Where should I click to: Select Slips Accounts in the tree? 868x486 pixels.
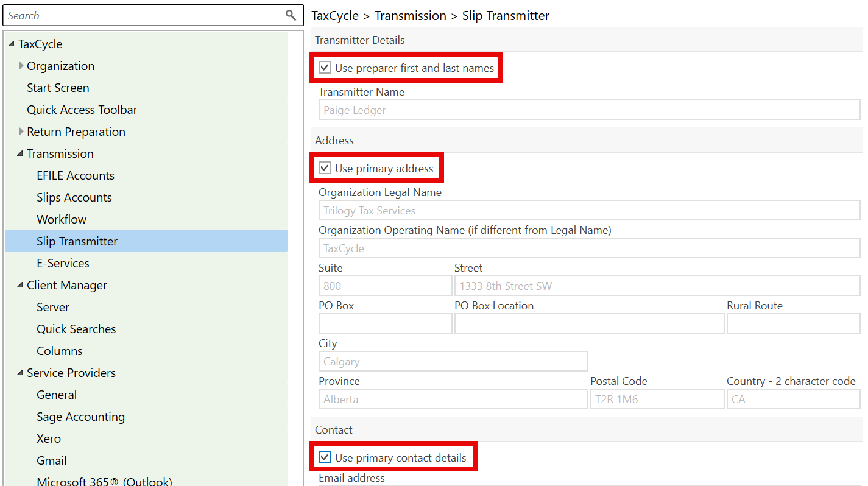click(x=74, y=197)
